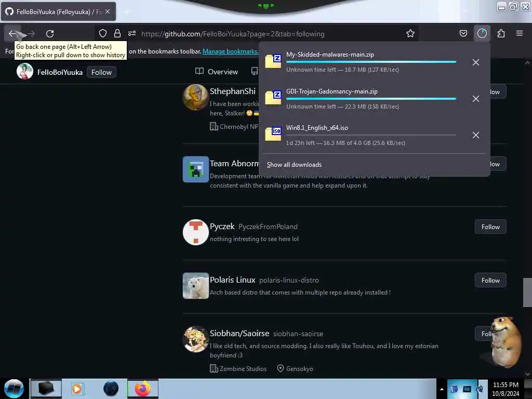Cancel Win8.1_English_x64.iso download
This screenshot has width=532, height=399.
coord(476,135)
